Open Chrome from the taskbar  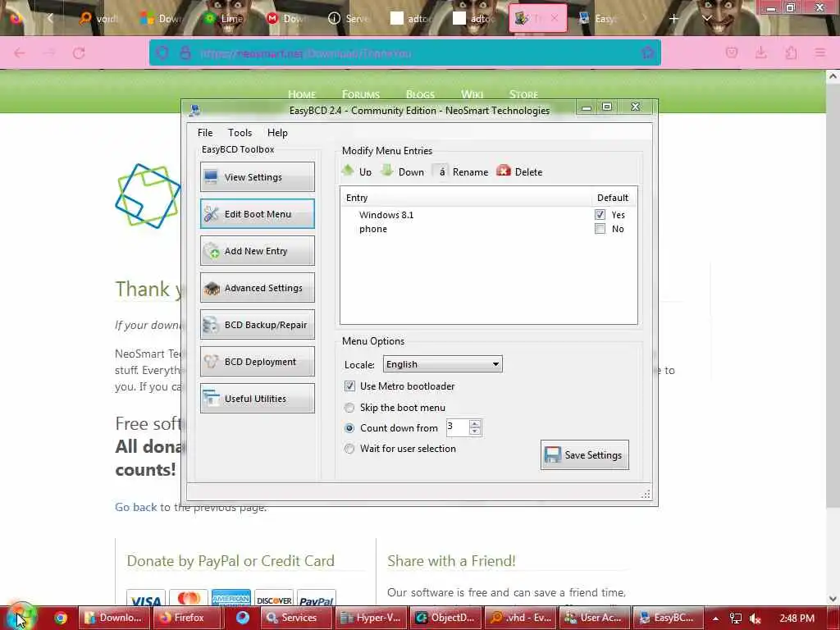[x=60, y=618]
